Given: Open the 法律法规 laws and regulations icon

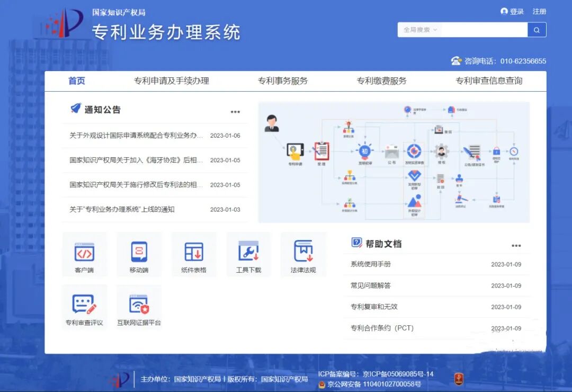Looking at the screenshot, I should tap(302, 254).
